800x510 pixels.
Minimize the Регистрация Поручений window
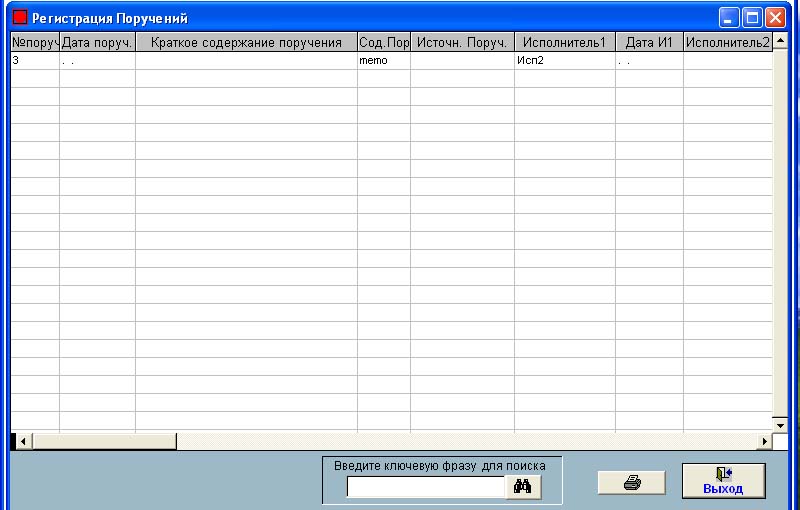[729, 18]
